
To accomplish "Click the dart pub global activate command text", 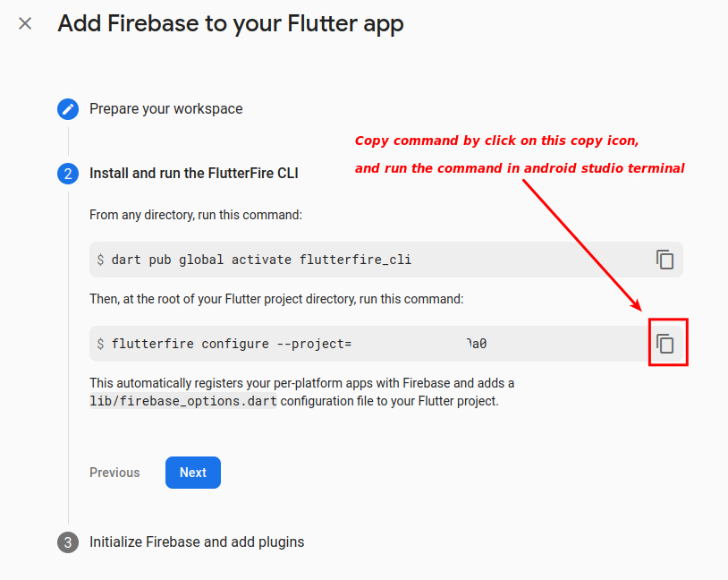I will coord(261,260).
